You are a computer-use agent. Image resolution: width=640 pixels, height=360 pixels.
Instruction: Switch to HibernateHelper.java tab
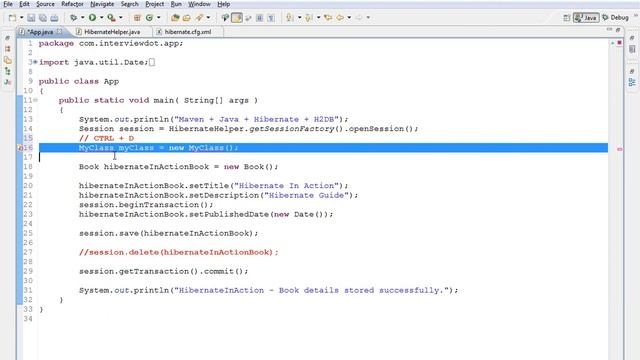(x=111, y=32)
